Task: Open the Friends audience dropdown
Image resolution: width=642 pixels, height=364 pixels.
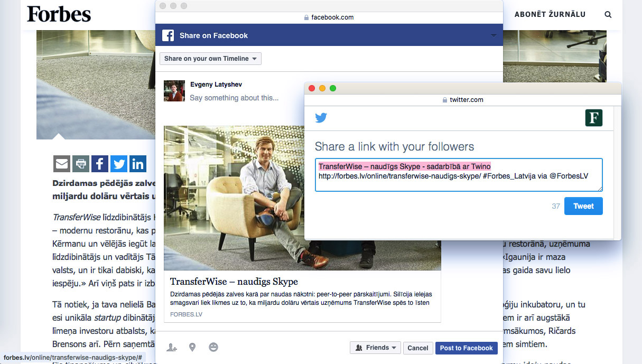Action: coord(375,348)
